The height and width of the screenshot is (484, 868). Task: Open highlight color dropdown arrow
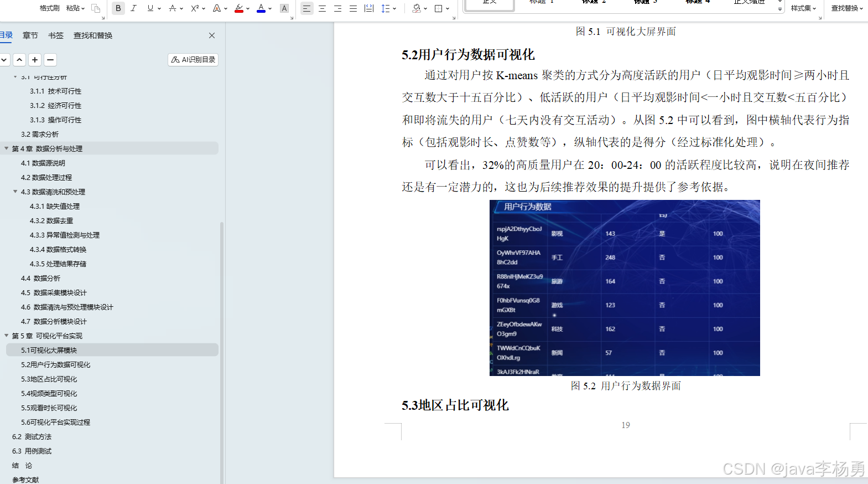pyautogui.click(x=248, y=8)
